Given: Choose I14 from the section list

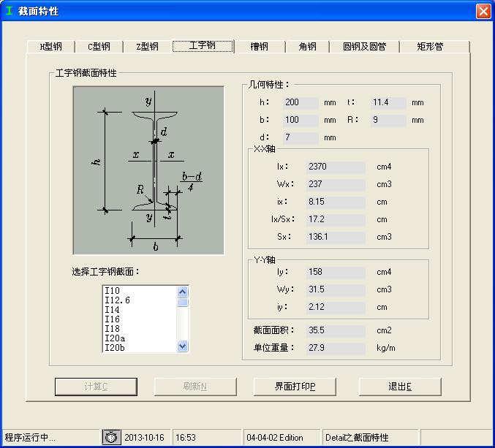Looking at the screenshot, I should click(140, 309).
